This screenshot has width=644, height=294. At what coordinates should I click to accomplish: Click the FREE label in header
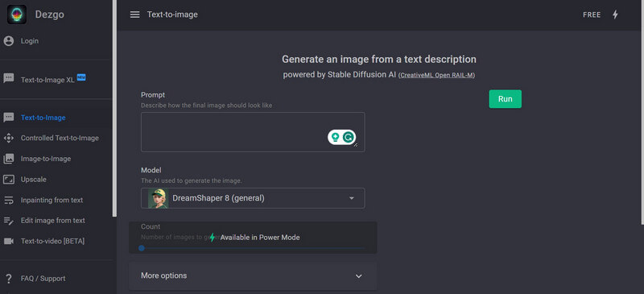click(x=592, y=14)
